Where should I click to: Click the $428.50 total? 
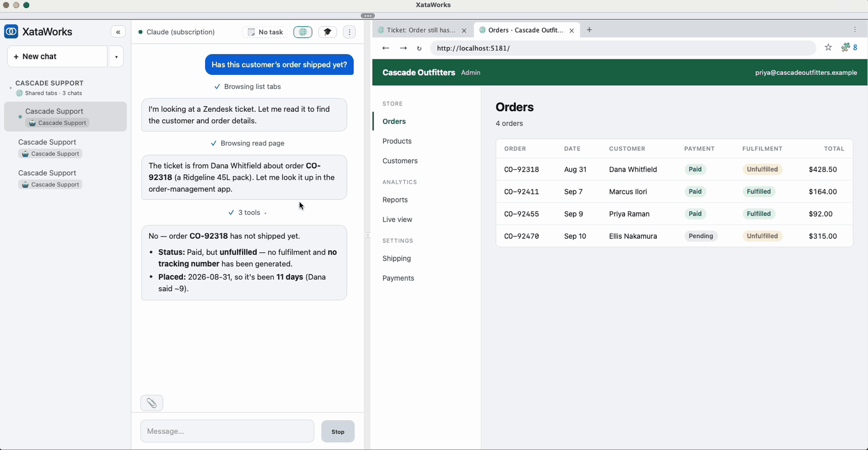coord(822,169)
